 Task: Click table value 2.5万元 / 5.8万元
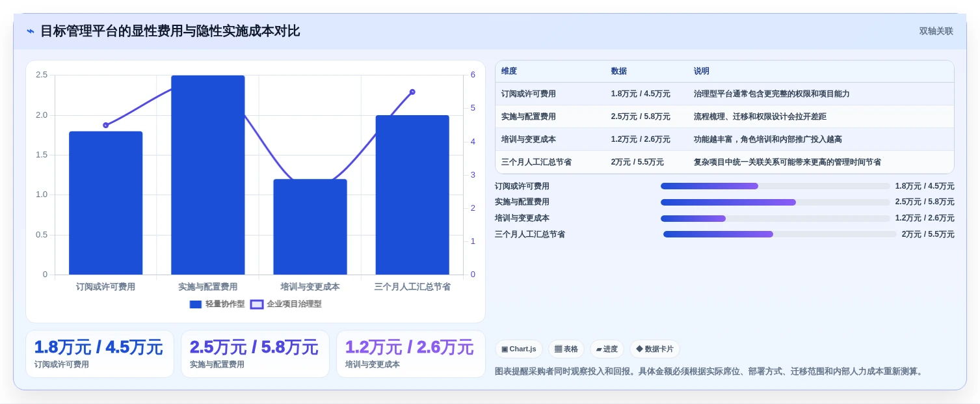(641, 117)
